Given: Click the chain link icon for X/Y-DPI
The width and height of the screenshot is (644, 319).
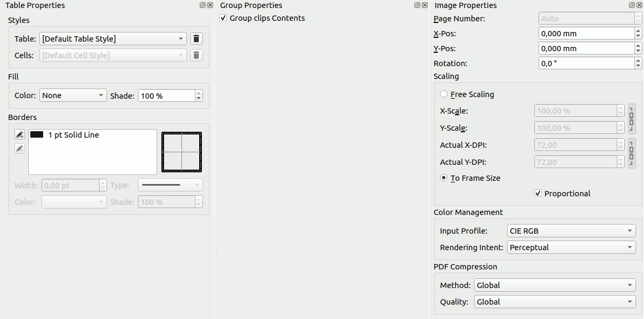Looking at the screenshot, I should 632,154.
